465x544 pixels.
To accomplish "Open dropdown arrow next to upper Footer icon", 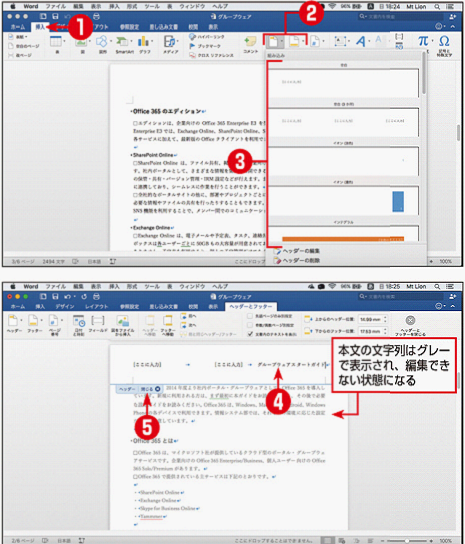I will tap(303, 41).
